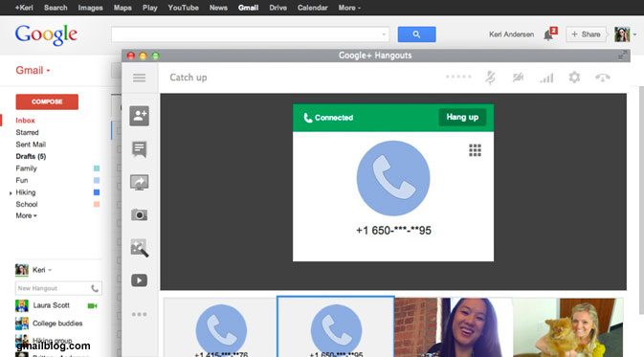This screenshot has height=357, width=644.
Task: Open chat with Laura Scott
Action: pos(52,305)
